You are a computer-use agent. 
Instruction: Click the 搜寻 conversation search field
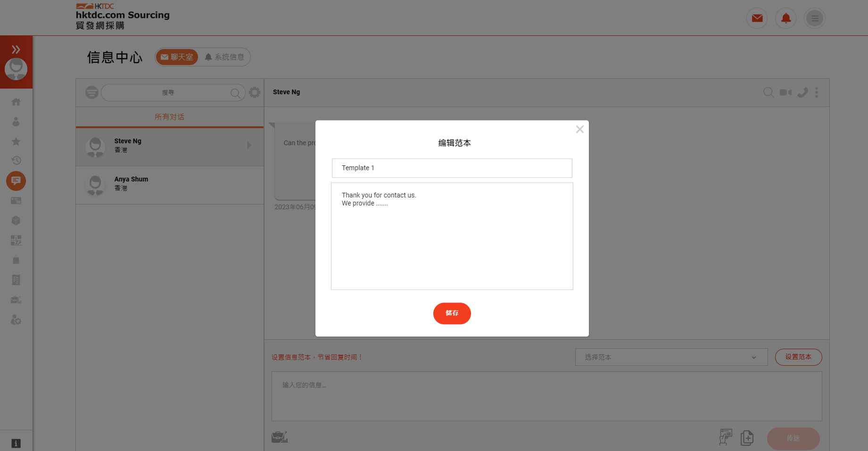tap(173, 93)
